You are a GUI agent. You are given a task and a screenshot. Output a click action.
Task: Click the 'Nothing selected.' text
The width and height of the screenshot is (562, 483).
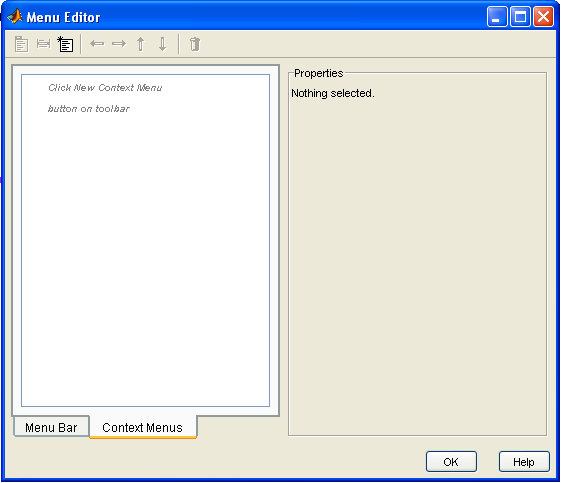[333, 94]
